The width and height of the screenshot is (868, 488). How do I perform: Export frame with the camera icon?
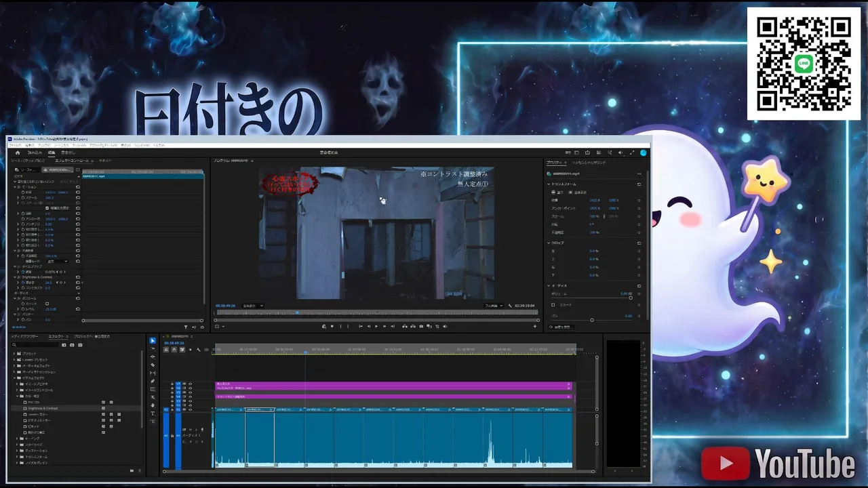point(421,326)
